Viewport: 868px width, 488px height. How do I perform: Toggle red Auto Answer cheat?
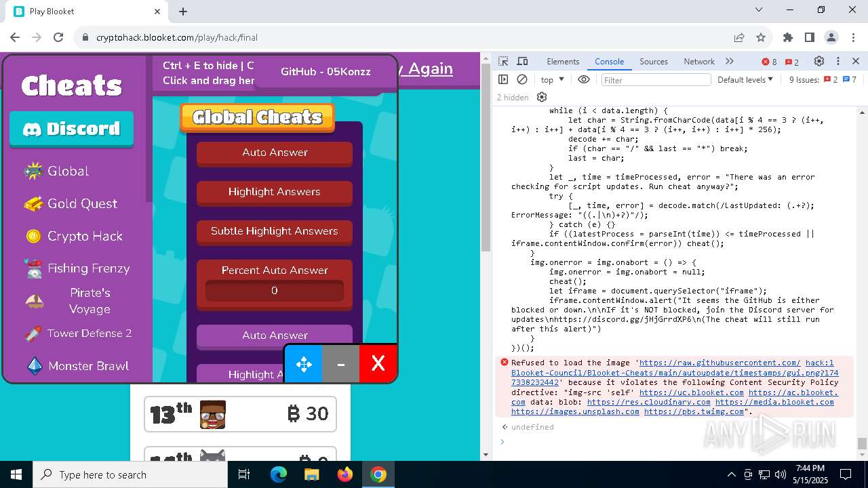(x=275, y=153)
